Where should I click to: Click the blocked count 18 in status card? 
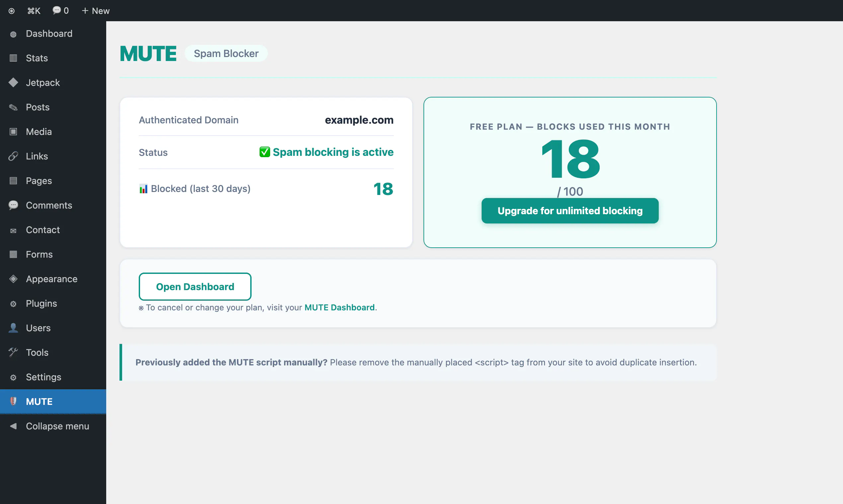click(383, 189)
